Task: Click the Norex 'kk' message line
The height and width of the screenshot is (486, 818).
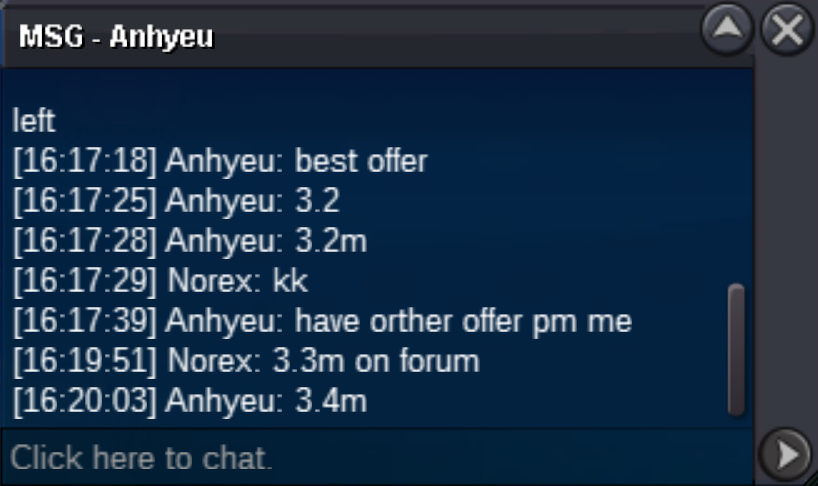Action: tap(160, 281)
